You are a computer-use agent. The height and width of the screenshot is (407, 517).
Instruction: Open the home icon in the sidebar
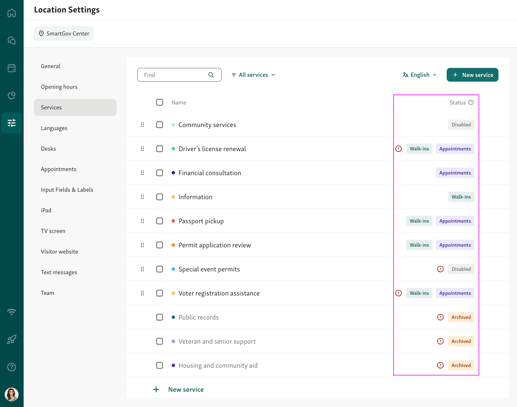(x=12, y=13)
